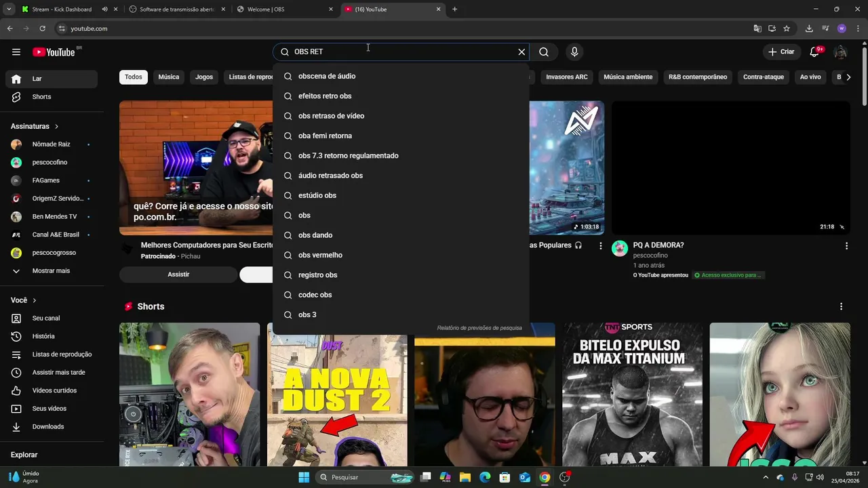The image size is (868, 488).
Task: Clear the search box with the X icon
Action: (x=521, y=52)
